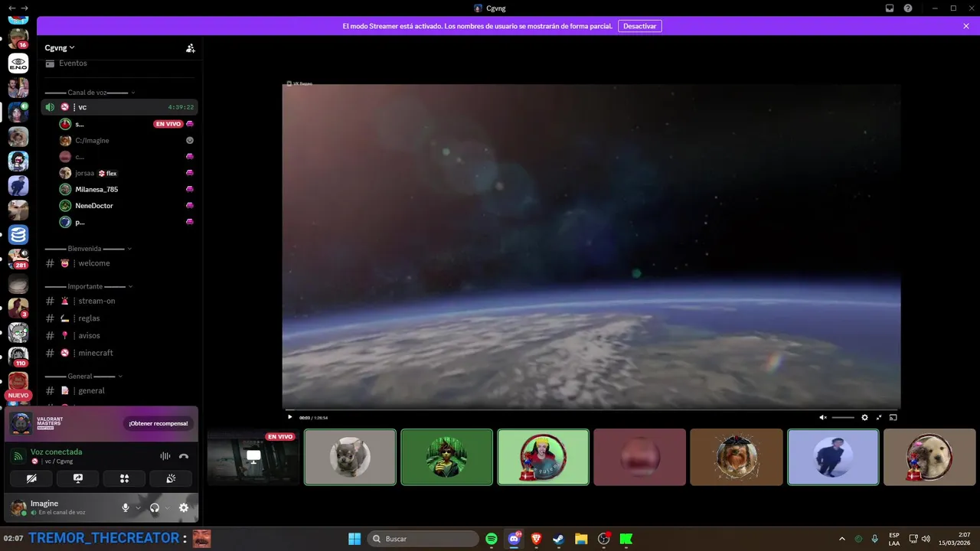
Task: Toggle stream video fullscreen icon
Action: point(879,418)
